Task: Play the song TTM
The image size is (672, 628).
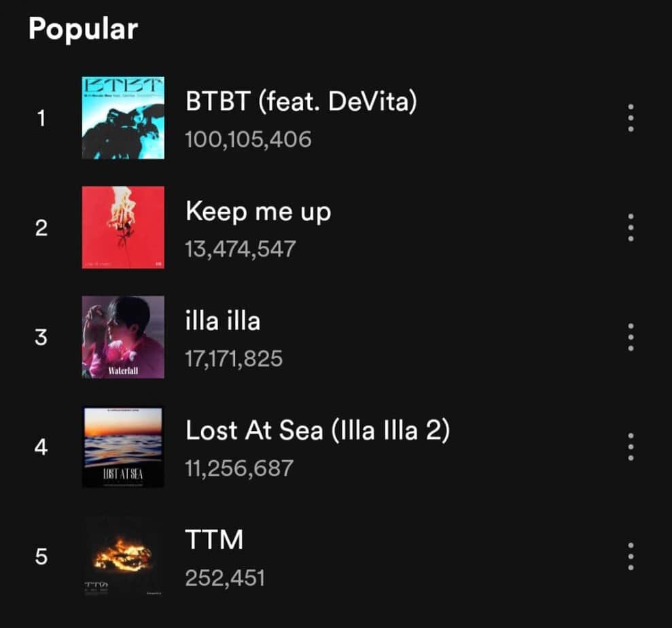Action: [x=214, y=540]
